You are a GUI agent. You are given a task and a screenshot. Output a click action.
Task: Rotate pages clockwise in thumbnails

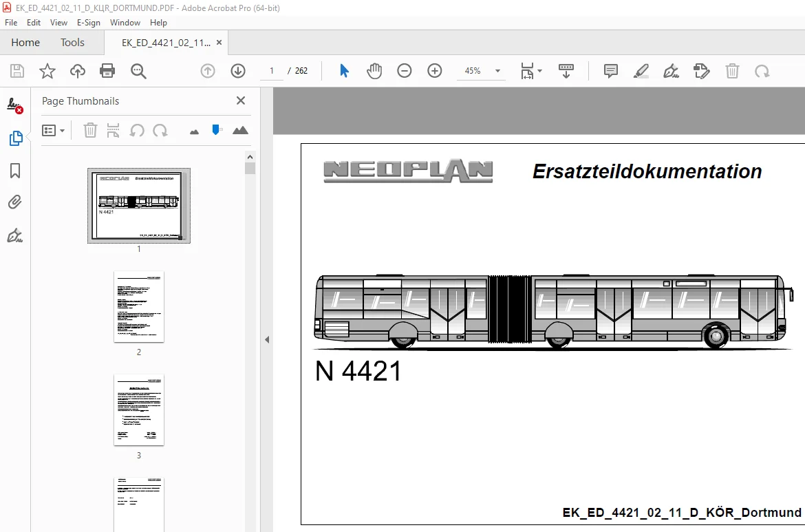pos(160,131)
